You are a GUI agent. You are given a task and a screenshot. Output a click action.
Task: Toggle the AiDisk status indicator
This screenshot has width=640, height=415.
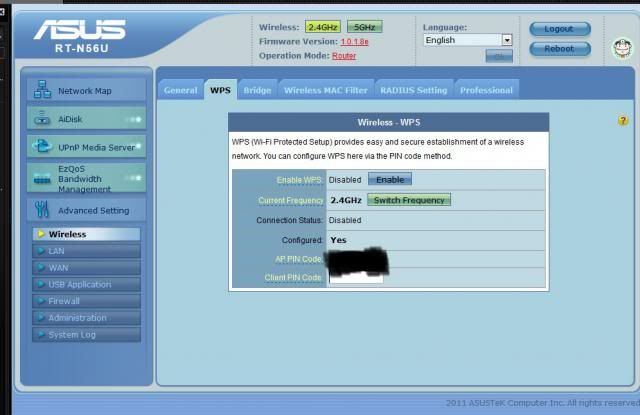point(134,120)
